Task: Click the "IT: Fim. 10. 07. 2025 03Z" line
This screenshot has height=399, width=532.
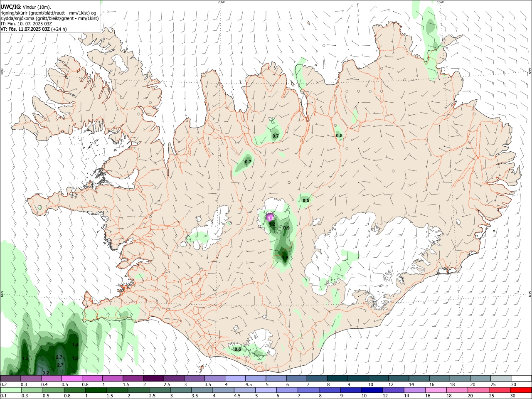Action: [x=26, y=24]
